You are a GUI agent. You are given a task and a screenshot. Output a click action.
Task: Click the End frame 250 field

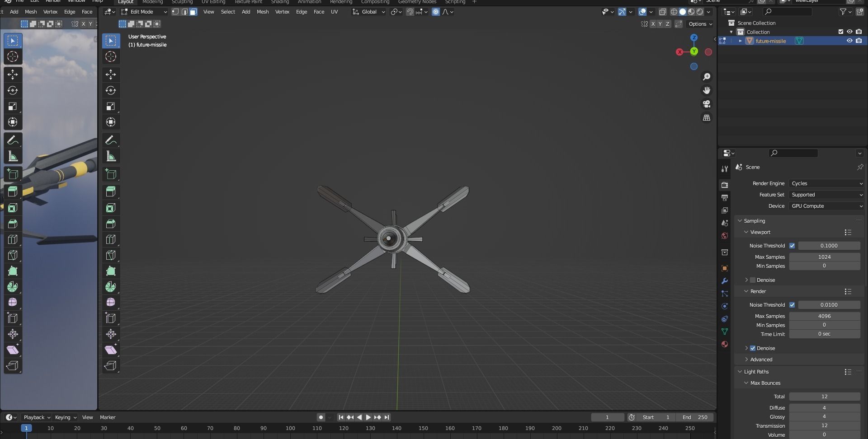click(x=696, y=417)
